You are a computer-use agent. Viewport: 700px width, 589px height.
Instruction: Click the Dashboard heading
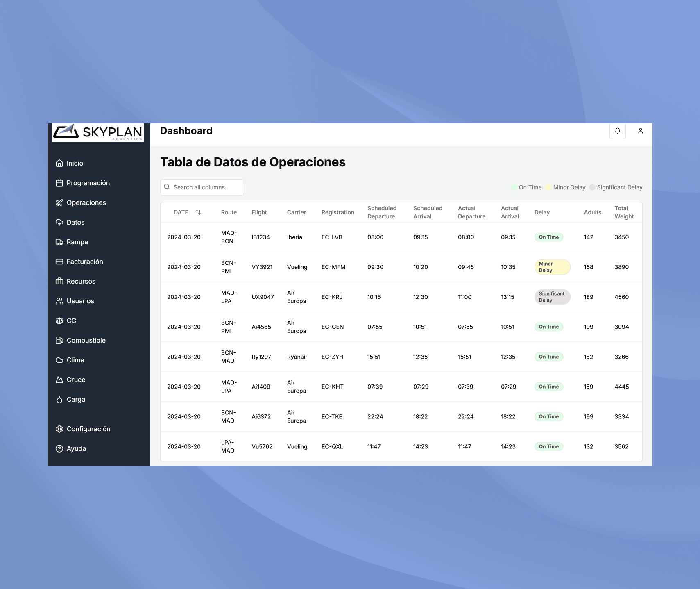pyautogui.click(x=186, y=131)
